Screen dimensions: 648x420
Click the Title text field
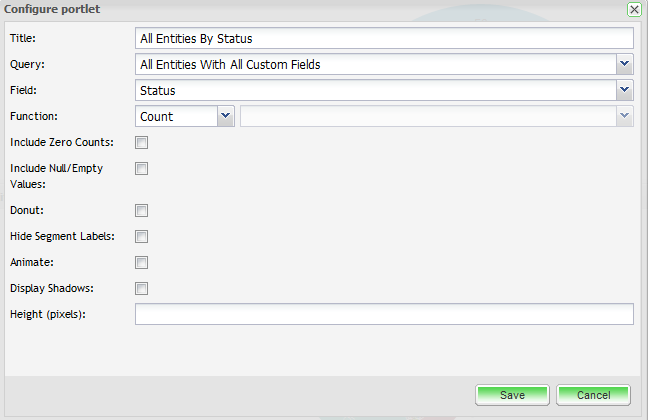click(x=384, y=38)
